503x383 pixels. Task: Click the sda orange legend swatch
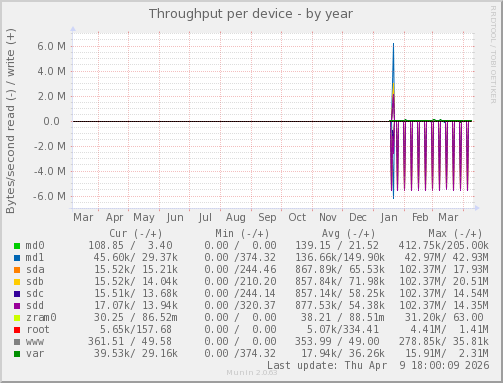coord(17,270)
